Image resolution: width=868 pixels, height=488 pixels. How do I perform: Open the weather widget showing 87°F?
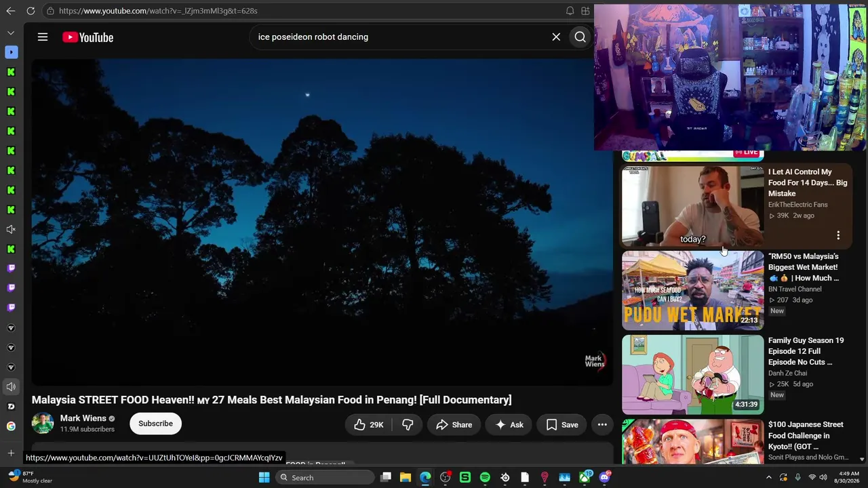click(x=28, y=477)
